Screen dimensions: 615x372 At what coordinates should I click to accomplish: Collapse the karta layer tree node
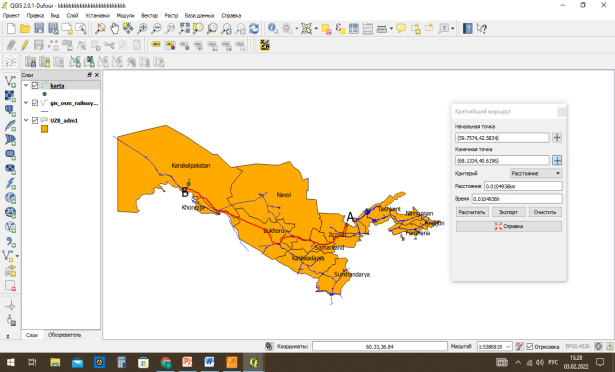[x=26, y=86]
